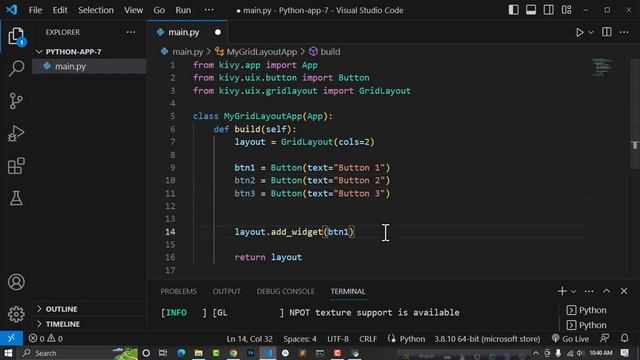Open terminal panel More Actions ellipsis
The width and height of the screenshot is (640, 360).
(589, 291)
